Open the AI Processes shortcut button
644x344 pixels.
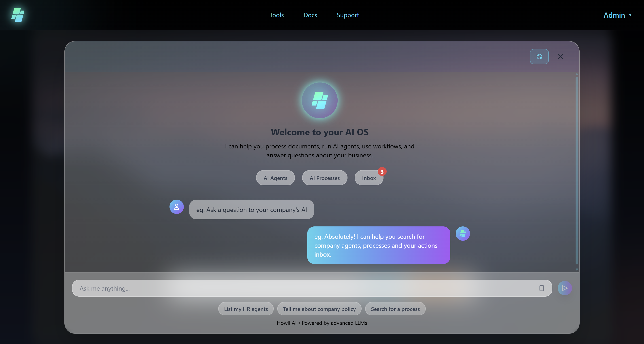coord(324,178)
